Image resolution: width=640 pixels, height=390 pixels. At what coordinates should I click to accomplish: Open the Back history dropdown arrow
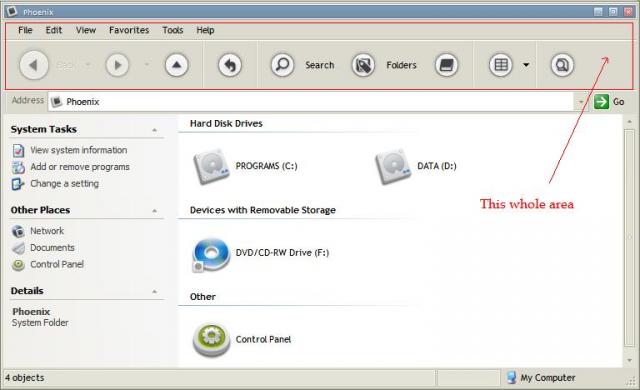tap(87, 65)
